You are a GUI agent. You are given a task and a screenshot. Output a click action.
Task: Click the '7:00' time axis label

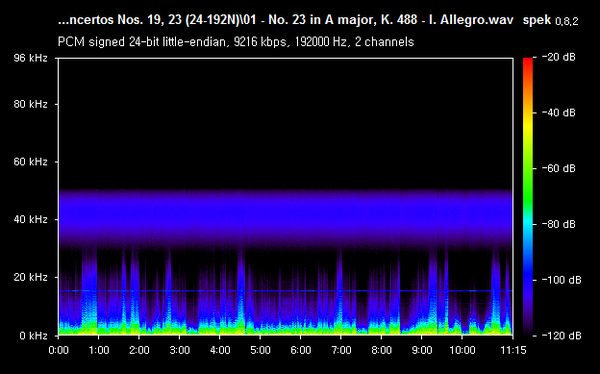tap(341, 350)
